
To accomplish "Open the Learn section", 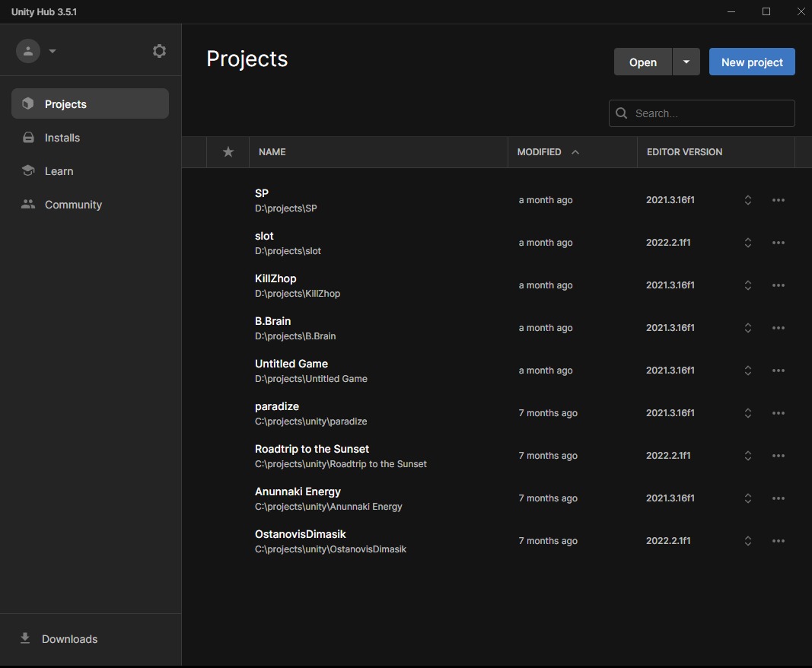I will click(x=90, y=171).
